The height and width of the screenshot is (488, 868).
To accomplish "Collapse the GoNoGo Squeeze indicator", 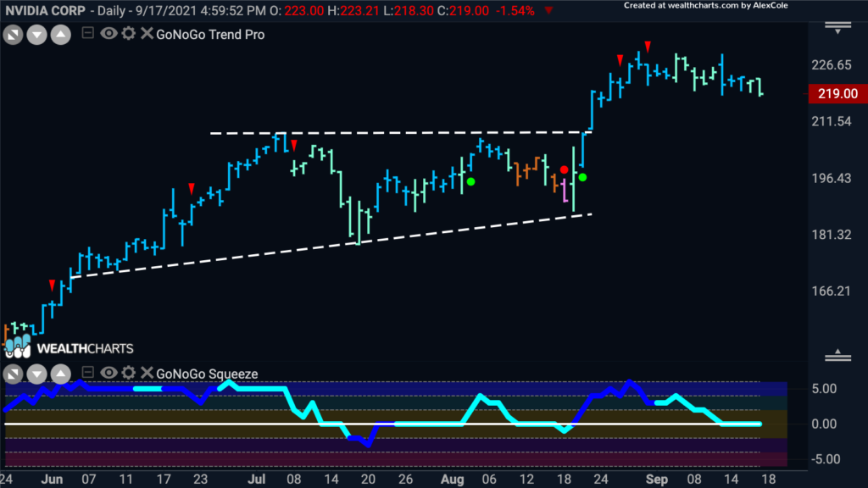I will pos(87,373).
